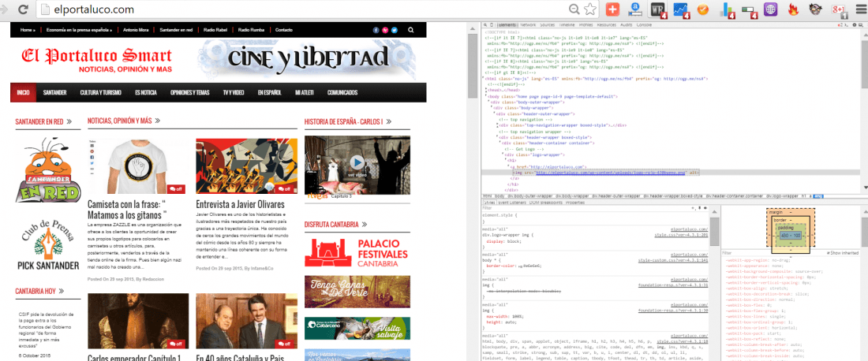Expand the top-navigation-wrapper div node

point(498,125)
